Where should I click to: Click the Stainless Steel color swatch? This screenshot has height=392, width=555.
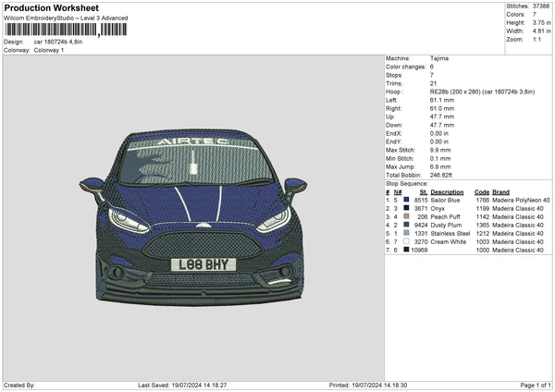406,233
